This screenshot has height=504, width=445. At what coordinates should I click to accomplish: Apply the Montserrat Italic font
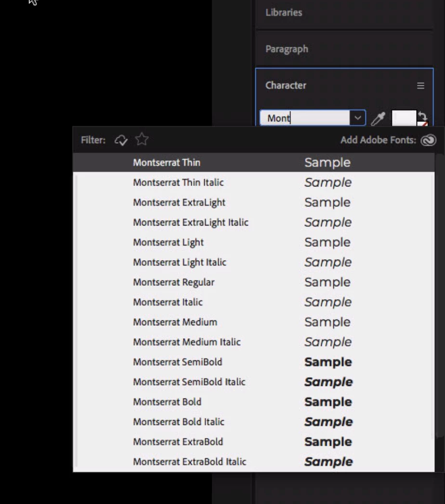(x=253, y=302)
